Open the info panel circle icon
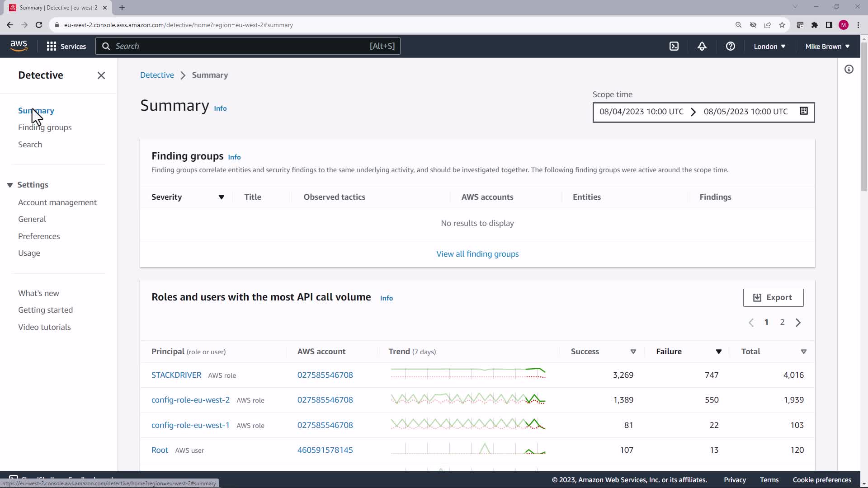 coord(849,69)
